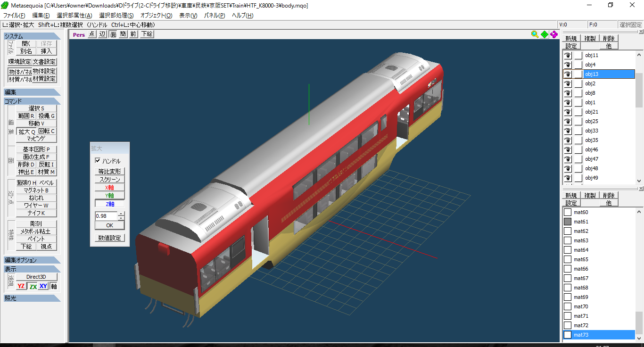Select the 移動 V move tool

click(36, 124)
